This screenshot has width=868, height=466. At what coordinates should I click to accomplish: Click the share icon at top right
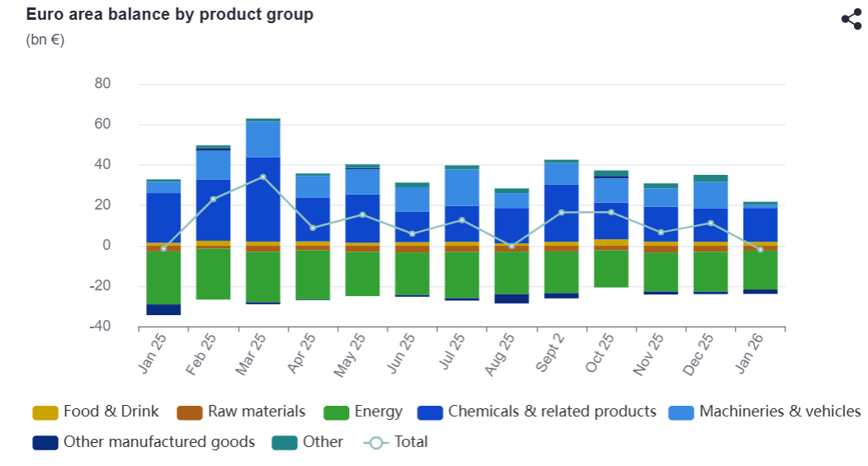pos(851,19)
